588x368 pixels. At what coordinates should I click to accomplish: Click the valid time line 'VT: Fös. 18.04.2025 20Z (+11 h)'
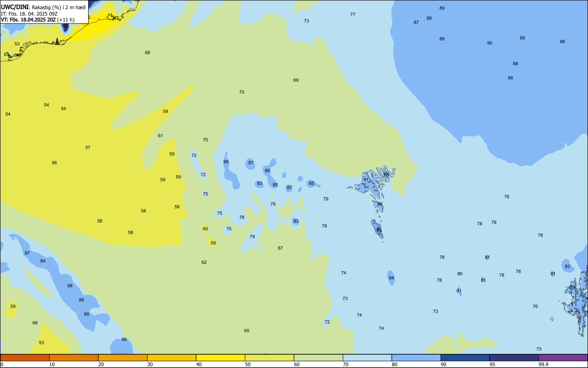[38, 20]
